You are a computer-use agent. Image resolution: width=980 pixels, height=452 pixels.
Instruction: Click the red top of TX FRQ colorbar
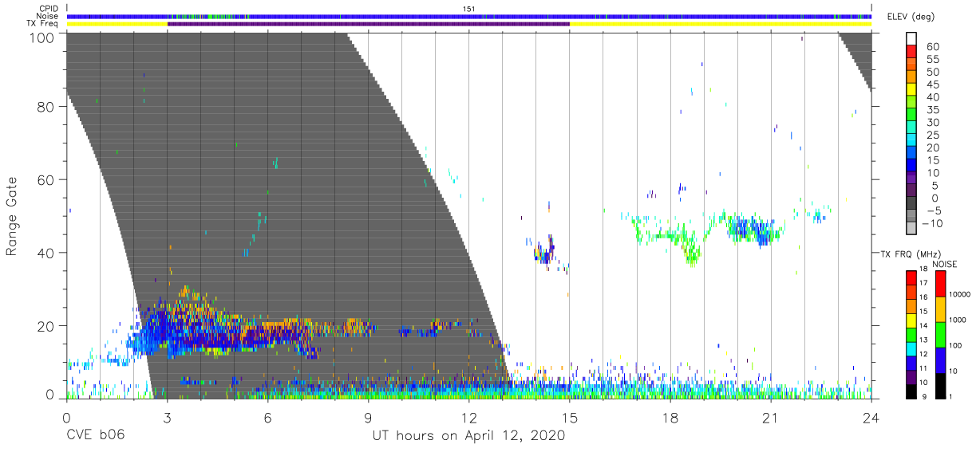[x=911, y=277]
